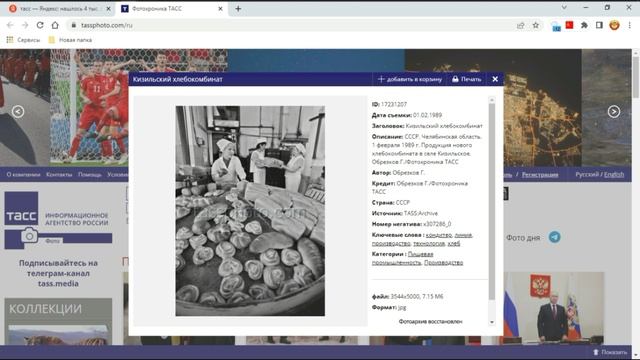Click share page icon in address bar

[520, 25]
